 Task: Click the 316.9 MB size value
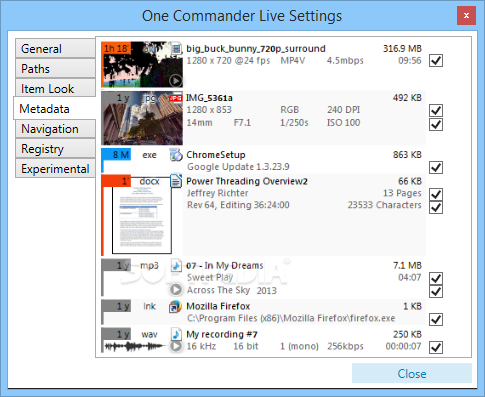(402, 49)
